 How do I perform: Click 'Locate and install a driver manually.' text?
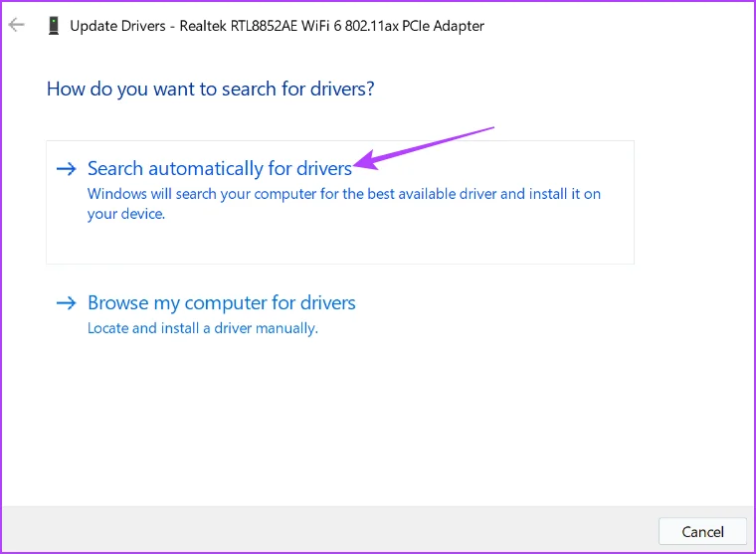coord(203,328)
